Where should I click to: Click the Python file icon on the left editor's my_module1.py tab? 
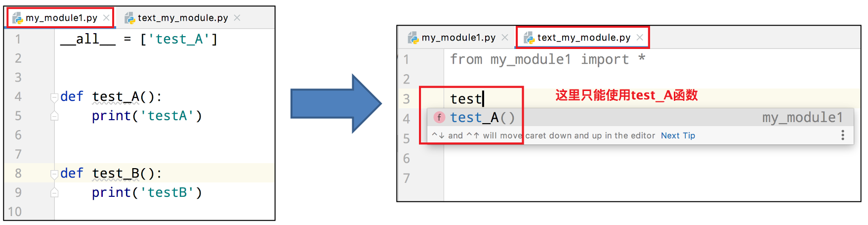pos(18,18)
